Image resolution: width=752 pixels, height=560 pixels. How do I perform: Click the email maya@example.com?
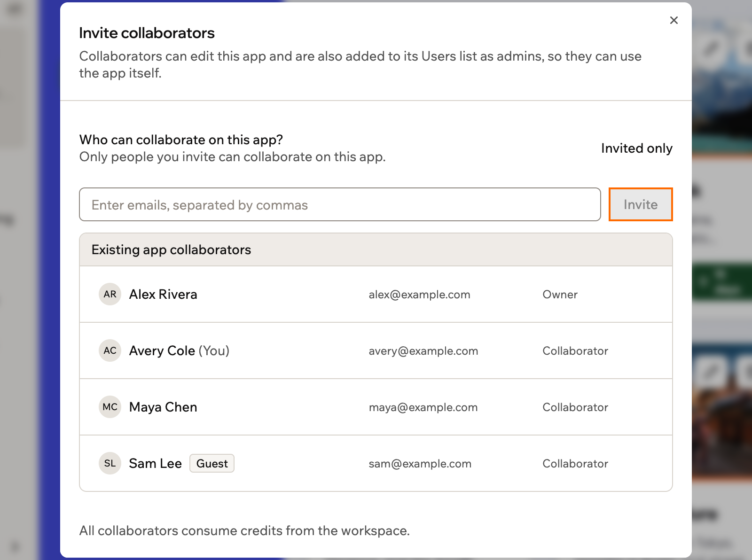(423, 407)
